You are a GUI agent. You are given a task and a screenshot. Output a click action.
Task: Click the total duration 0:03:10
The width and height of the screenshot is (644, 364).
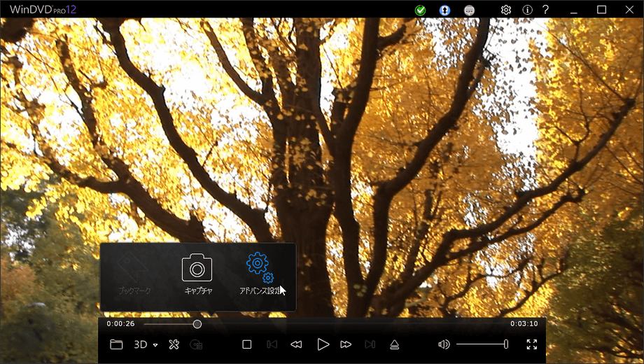524,323
